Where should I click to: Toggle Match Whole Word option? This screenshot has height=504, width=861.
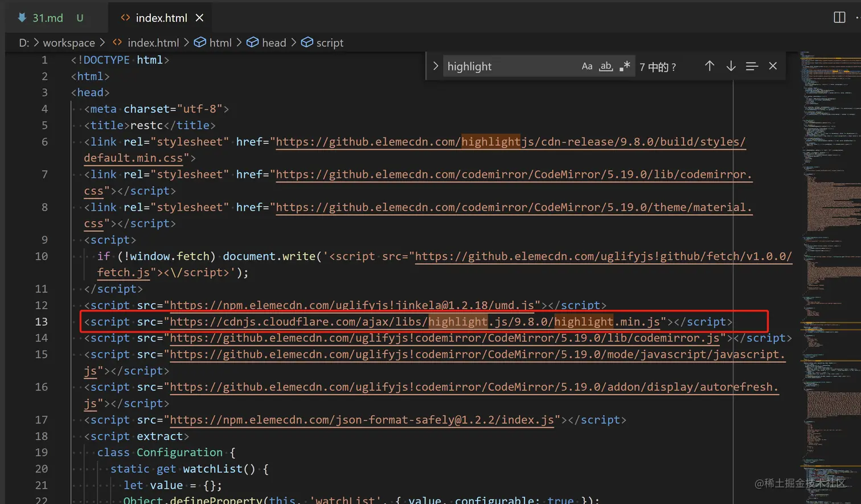click(x=606, y=66)
